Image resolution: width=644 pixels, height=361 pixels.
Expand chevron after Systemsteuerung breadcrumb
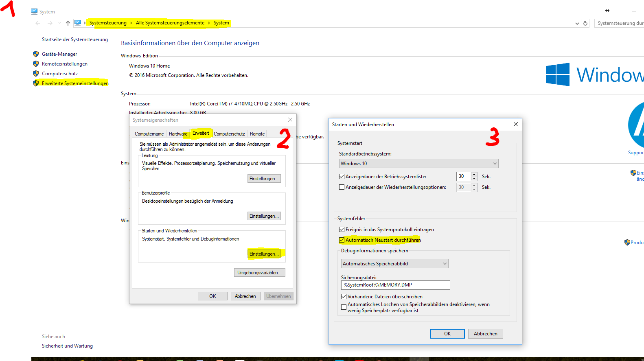coord(131,23)
